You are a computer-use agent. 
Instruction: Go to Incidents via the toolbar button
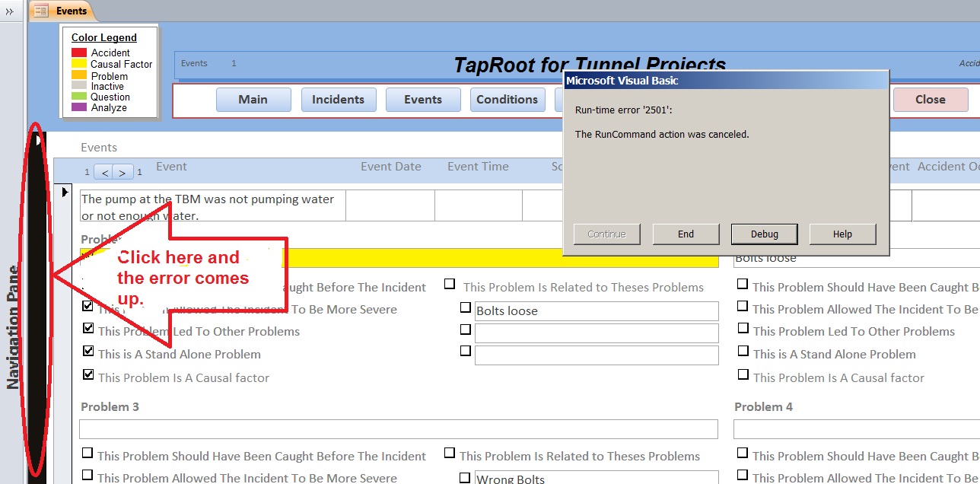(x=338, y=100)
